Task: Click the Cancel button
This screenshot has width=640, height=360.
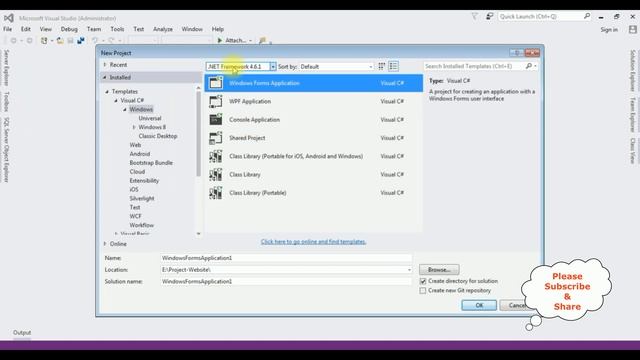Action: [513, 305]
